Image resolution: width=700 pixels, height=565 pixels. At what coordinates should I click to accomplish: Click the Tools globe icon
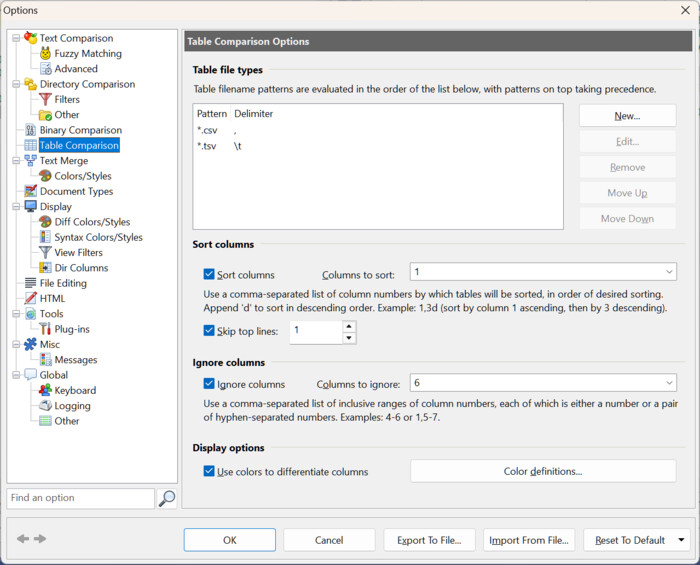pyautogui.click(x=30, y=314)
